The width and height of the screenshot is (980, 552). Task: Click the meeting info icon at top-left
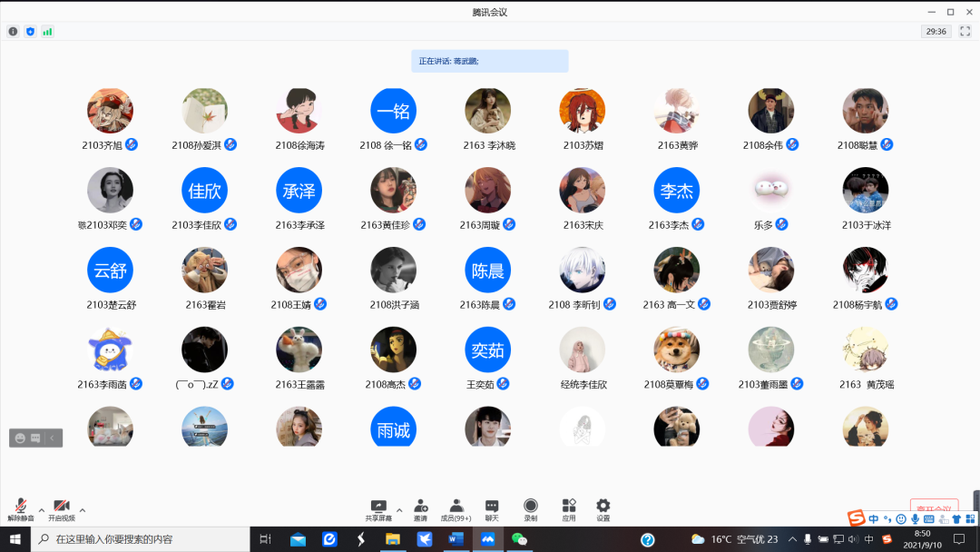pyautogui.click(x=13, y=31)
